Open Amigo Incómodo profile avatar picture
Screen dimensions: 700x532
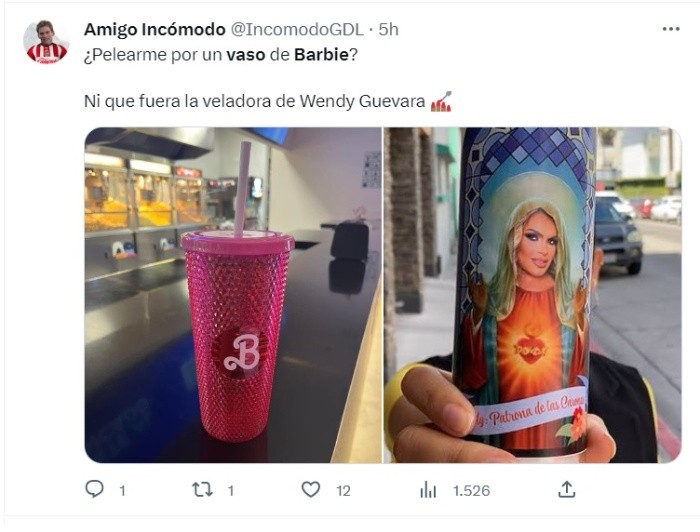[46, 42]
